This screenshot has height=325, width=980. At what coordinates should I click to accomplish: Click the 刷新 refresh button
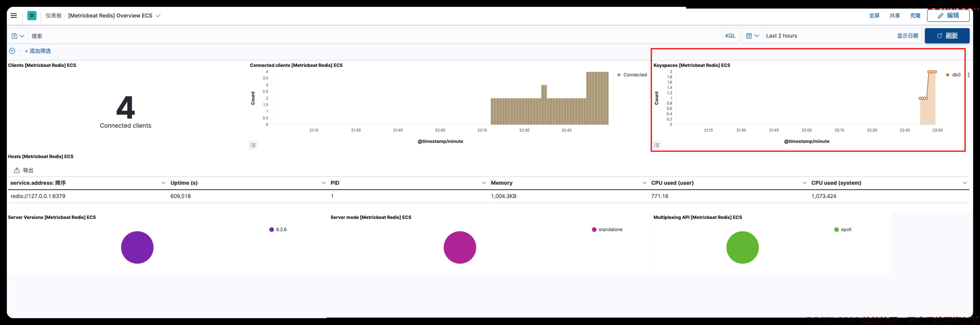tap(947, 36)
